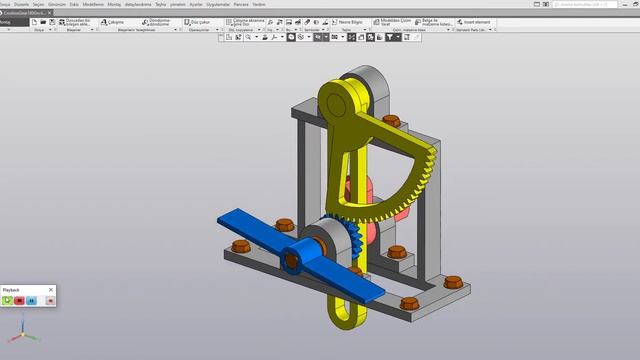Expand the Dosya toolbar group dropdown
Screen dimensions: 640x360
pos(50,30)
